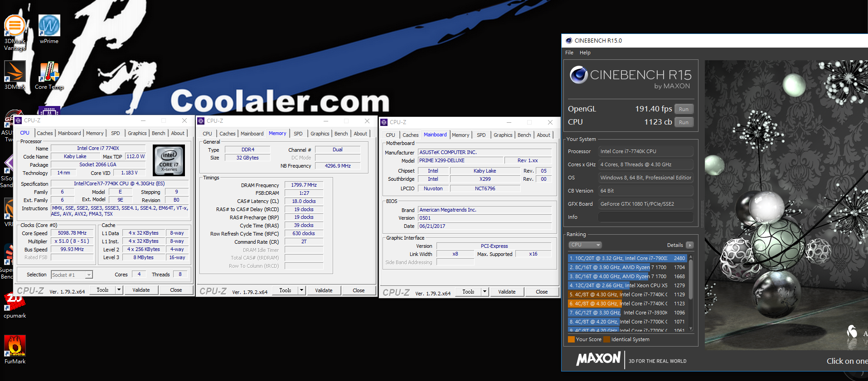Select ranking row scoring 1096 for i7-3930K
Screen dimensions: 868x381
627,313
